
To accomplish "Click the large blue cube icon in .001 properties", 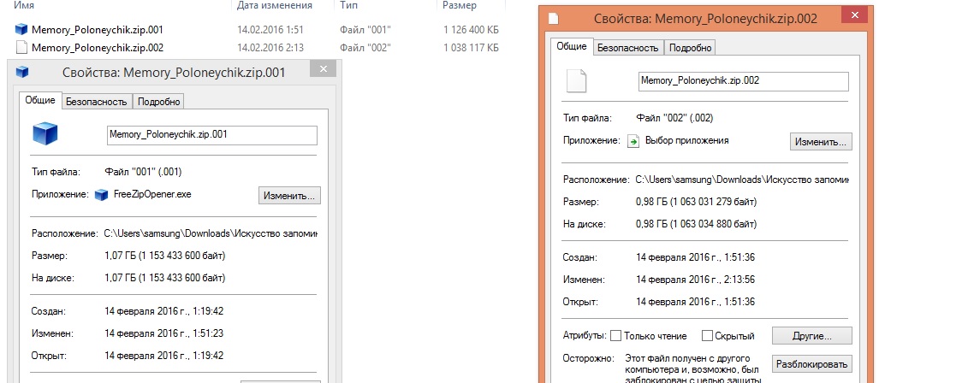I will tap(45, 134).
